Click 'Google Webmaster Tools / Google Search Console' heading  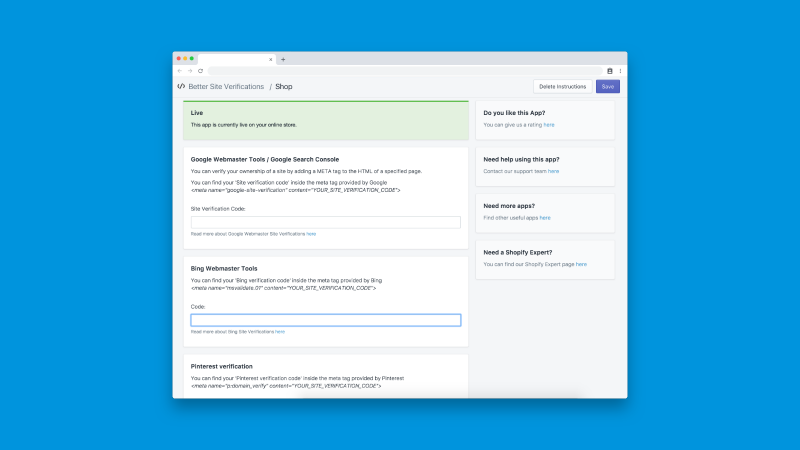point(265,159)
